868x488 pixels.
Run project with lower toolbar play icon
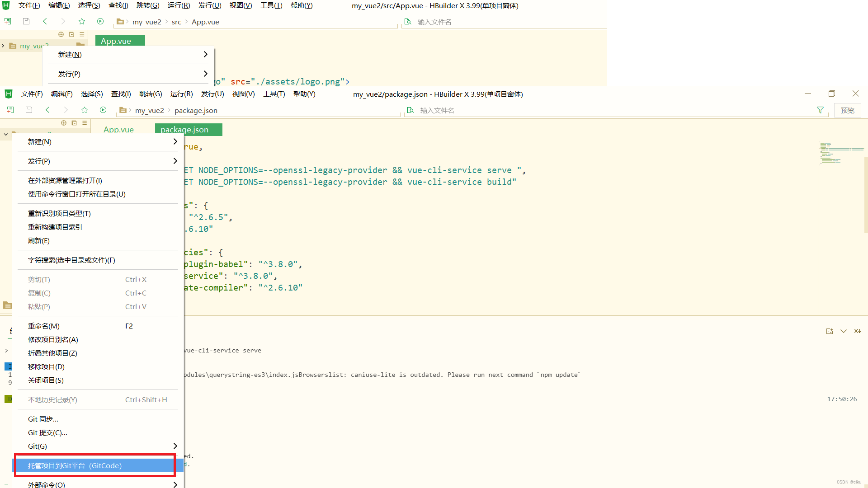103,110
